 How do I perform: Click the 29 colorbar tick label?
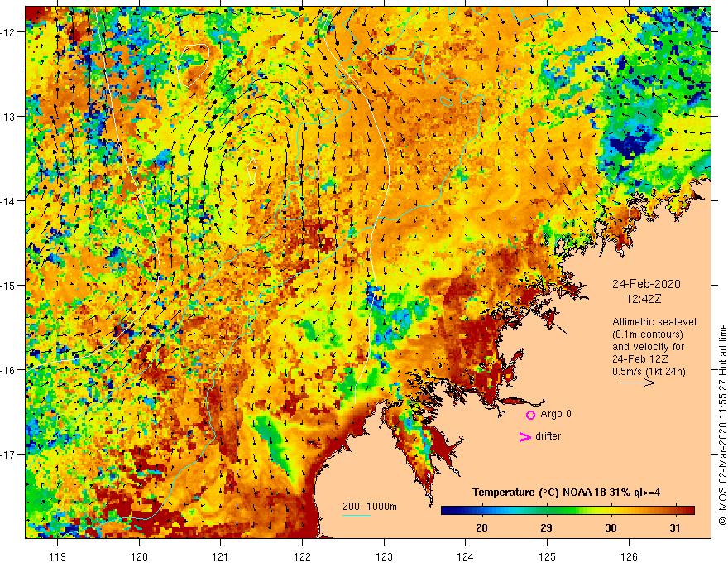coord(546,528)
